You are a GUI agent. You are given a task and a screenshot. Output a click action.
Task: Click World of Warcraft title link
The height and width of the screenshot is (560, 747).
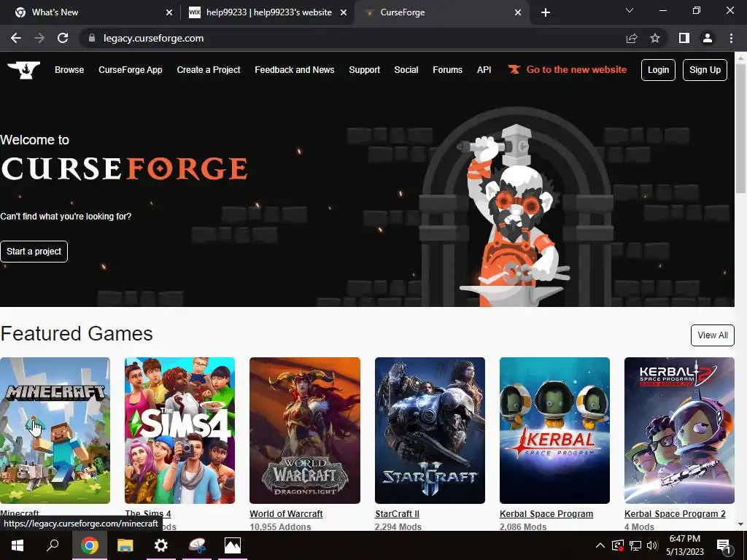(x=286, y=514)
